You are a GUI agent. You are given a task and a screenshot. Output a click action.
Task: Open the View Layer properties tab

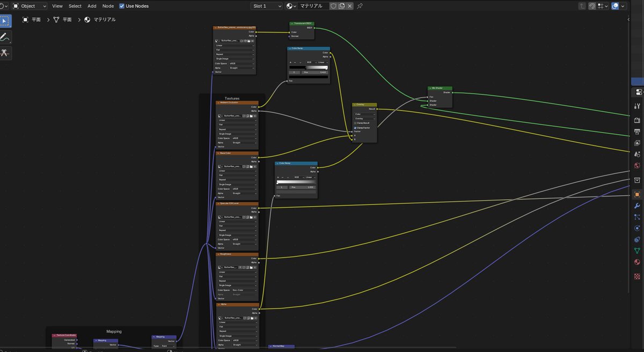638,143
